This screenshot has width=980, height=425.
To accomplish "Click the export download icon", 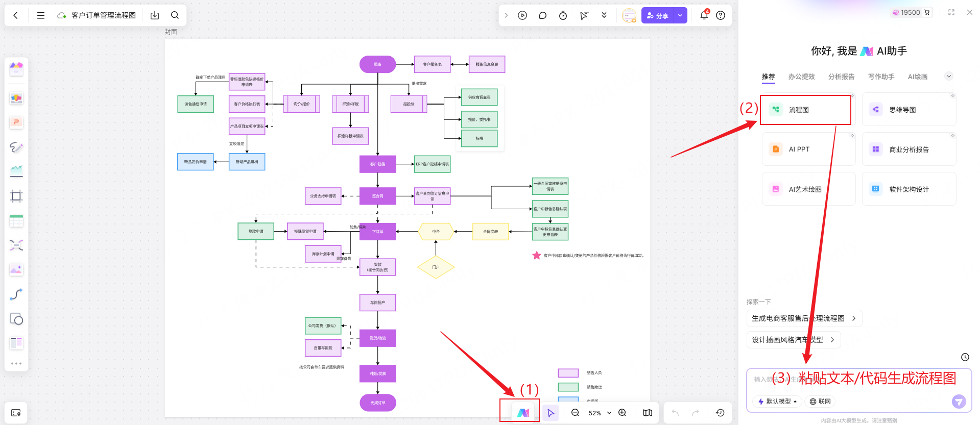I will 155,15.
